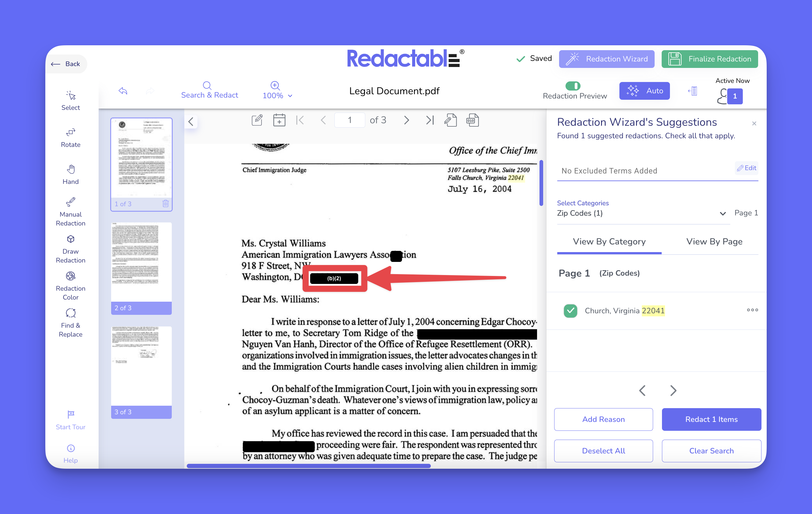Open the three-dot menu for 22041 suggestion
Image resolution: width=812 pixels, height=514 pixels.
coord(752,310)
